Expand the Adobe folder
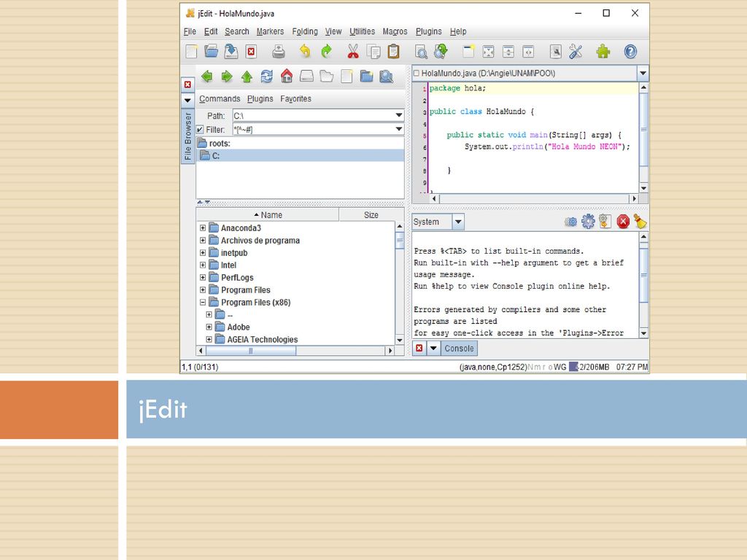 click(209, 327)
